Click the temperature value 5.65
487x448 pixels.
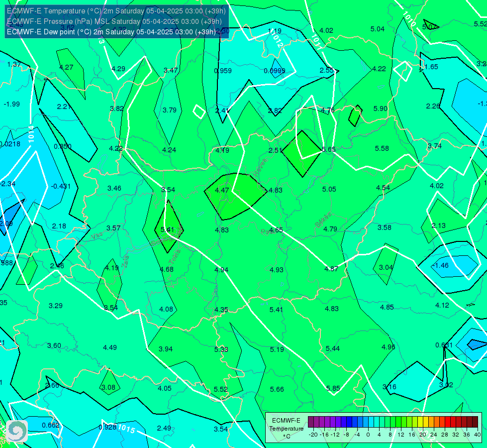pos(329,149)
